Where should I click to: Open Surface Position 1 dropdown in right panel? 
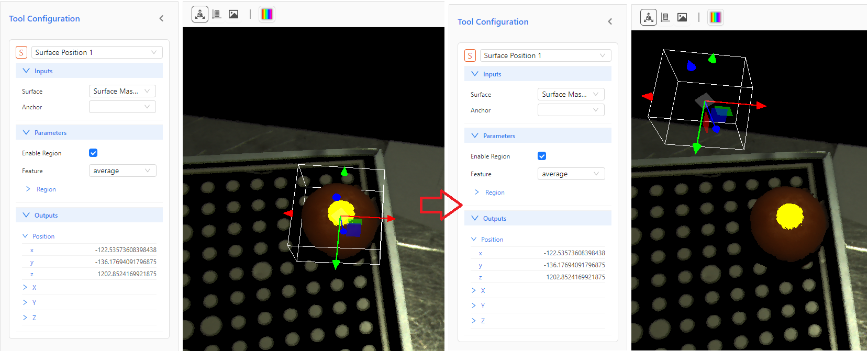coord(546,55)
